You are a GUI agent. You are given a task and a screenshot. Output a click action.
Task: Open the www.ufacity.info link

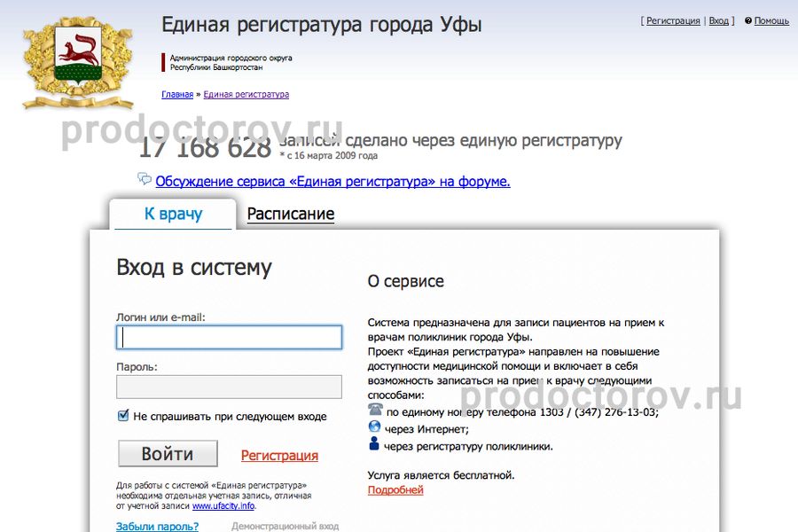click(223, 506)
